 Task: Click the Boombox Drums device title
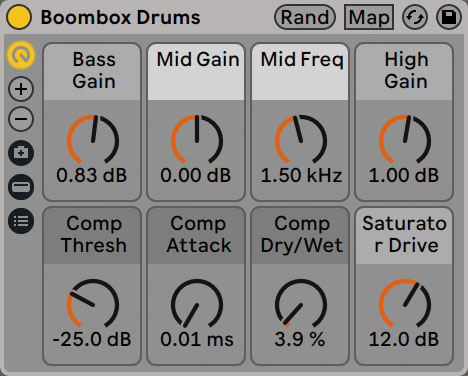coord(120,17)
